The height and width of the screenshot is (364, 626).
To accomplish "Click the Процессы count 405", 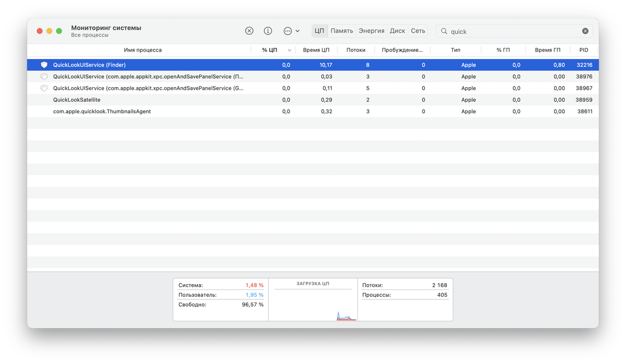I will coord(442,295).
